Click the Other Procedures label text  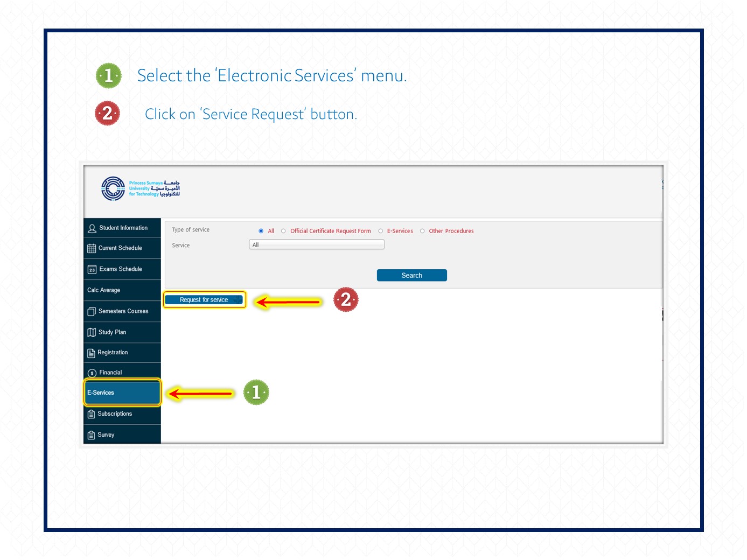point(451,231)
